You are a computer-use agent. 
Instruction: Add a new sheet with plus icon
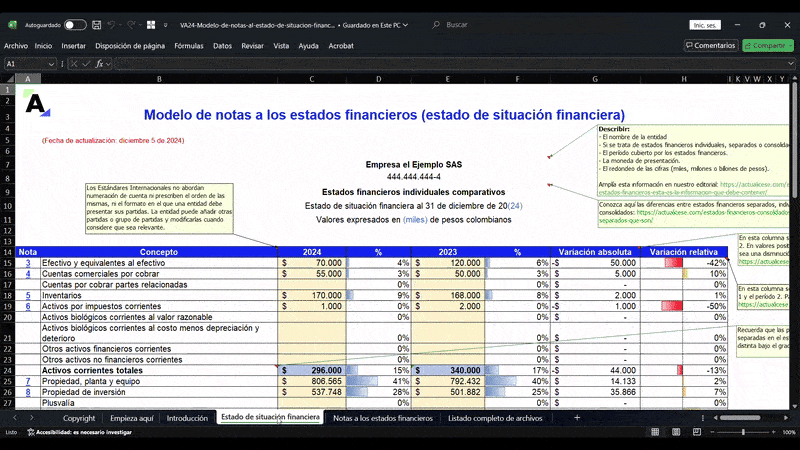(576, 417)
